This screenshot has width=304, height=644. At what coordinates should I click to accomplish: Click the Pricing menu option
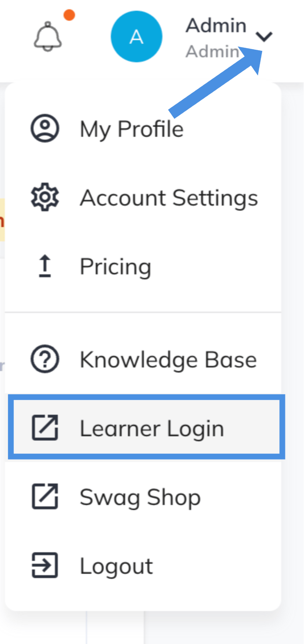(115, 266)
